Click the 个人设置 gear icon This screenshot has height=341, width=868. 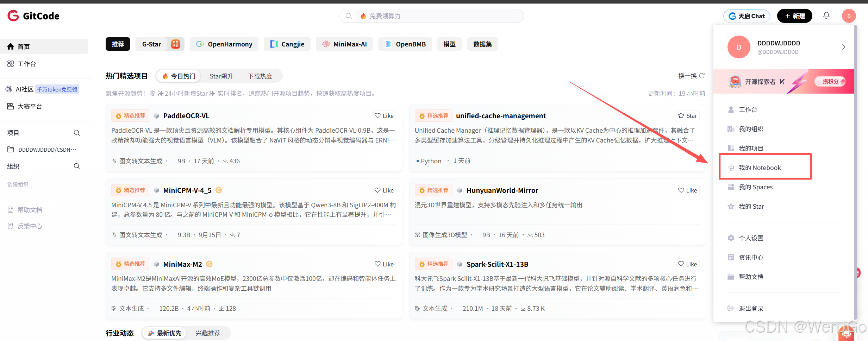pos(731,238)
